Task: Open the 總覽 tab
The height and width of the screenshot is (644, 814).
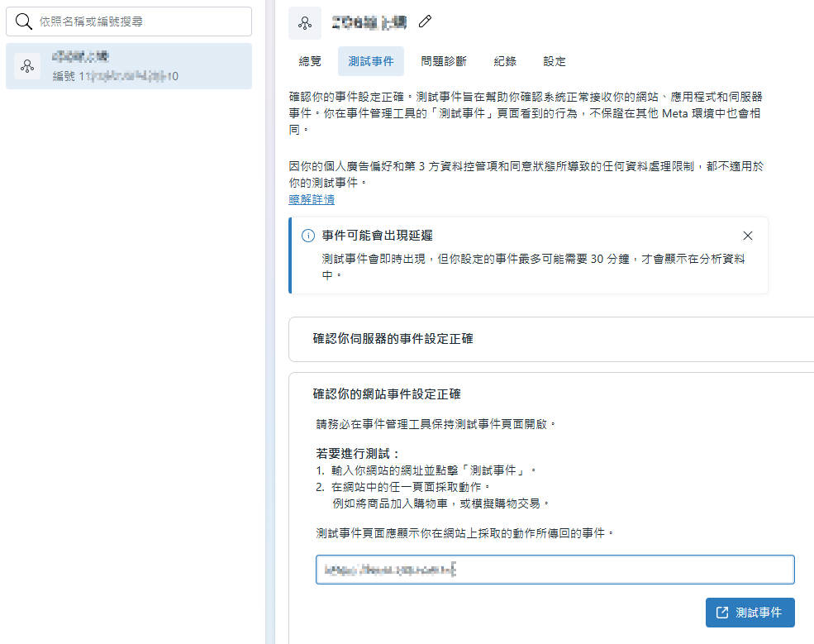Action: tap(310, 61)
